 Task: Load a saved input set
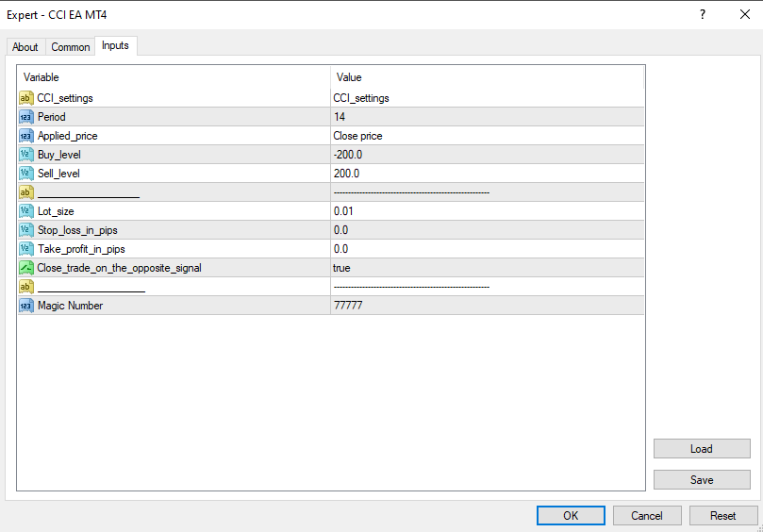coord(702,449)
